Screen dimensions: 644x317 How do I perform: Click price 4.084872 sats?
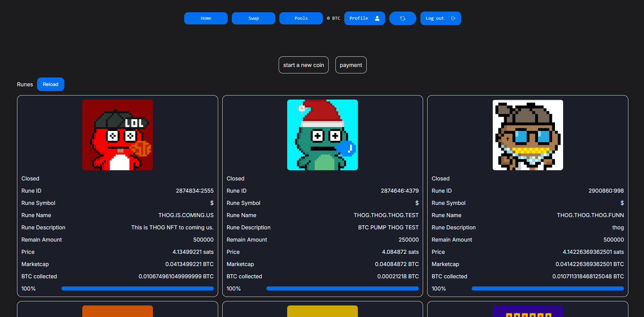click(400, 252)
